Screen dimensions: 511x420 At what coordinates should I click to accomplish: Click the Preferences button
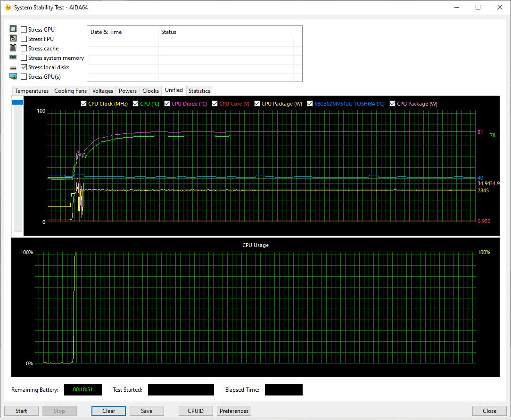(234, 411)
